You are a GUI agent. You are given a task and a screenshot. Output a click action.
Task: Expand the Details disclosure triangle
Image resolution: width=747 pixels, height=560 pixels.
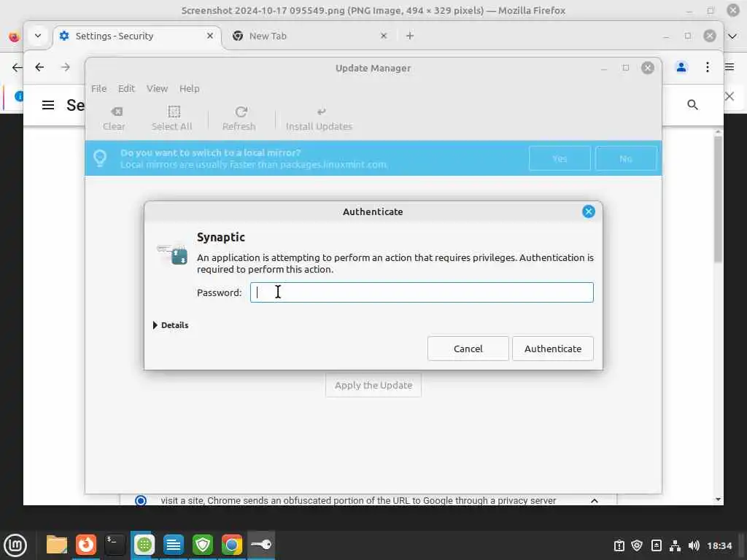click(x=155, y=325)
